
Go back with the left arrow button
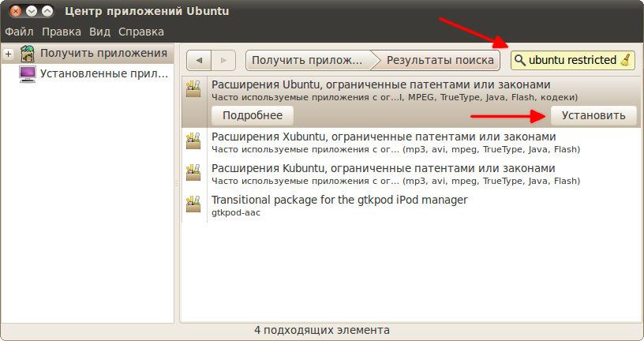(199, 61)
